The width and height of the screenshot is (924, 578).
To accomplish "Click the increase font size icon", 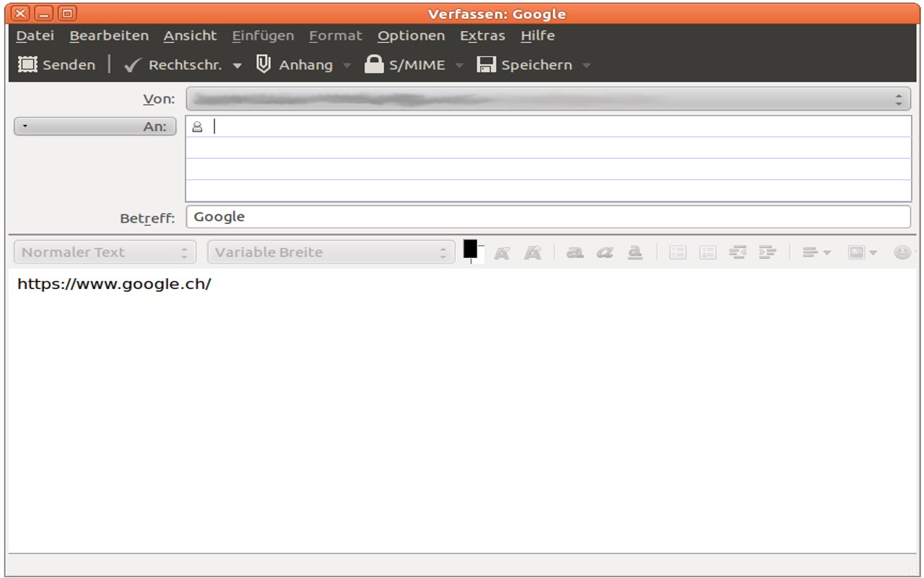I will tap(533, 253).
